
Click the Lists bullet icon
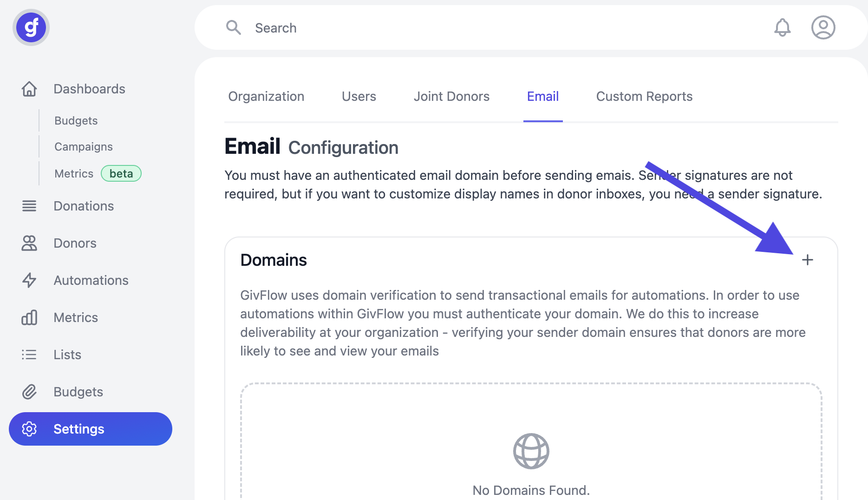point(29,355)
